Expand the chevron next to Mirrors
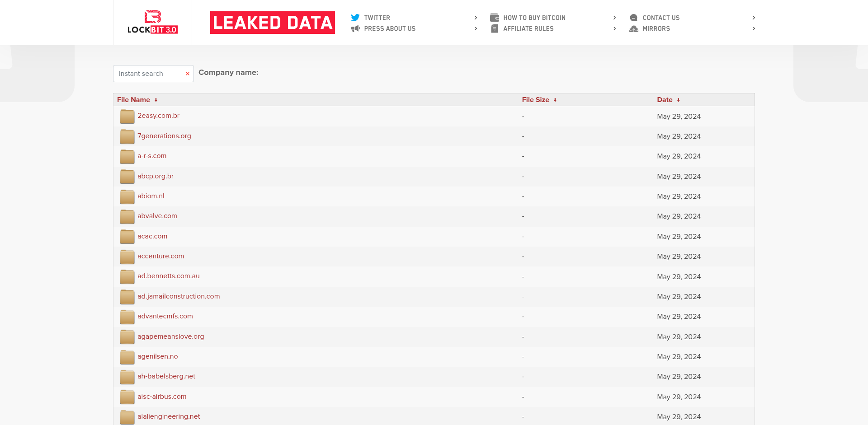The image size is (868, 425). pyautogui.click(x=754, y=28)
